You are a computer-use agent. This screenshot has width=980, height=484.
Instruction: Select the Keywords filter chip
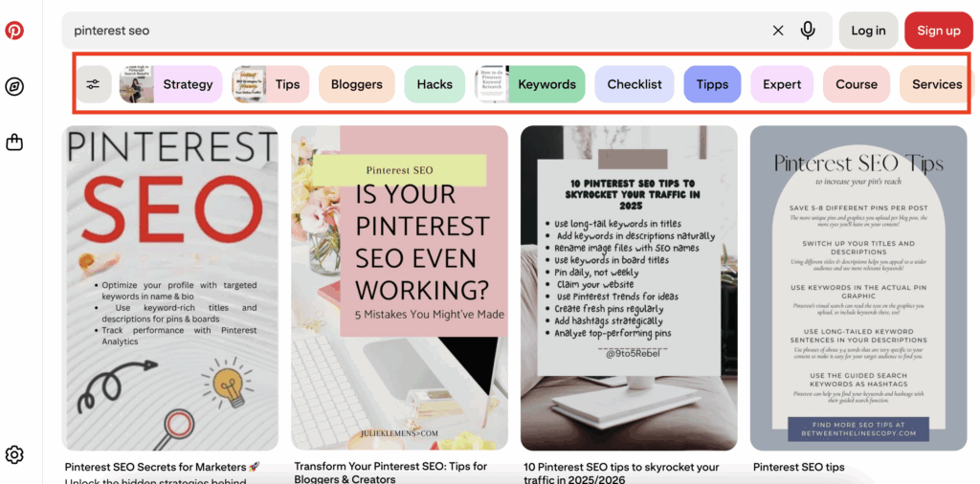(530, 84)
